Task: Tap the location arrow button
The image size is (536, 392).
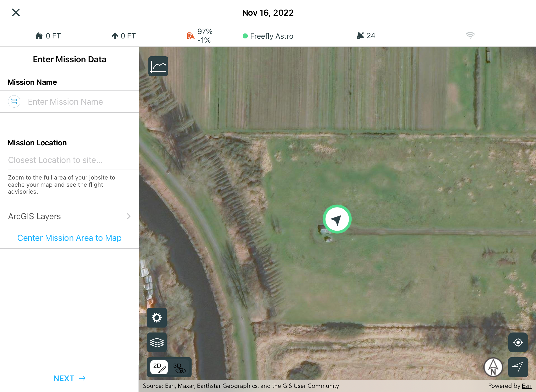Action: [x=518, y=367]
